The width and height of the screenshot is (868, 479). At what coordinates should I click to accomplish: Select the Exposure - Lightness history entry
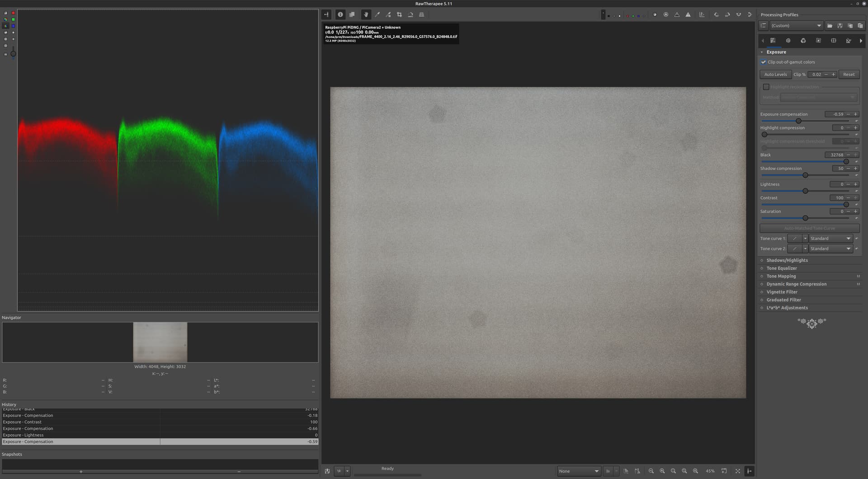tap(160, 435)
